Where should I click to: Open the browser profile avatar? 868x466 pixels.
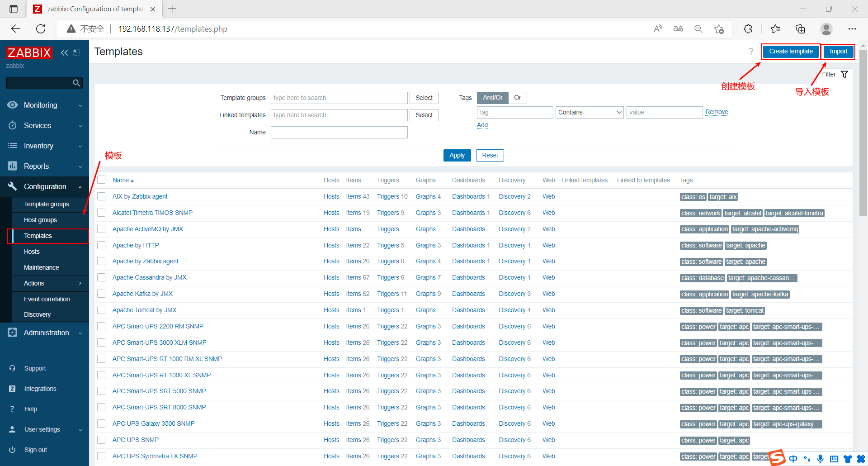tap(826, 29)
